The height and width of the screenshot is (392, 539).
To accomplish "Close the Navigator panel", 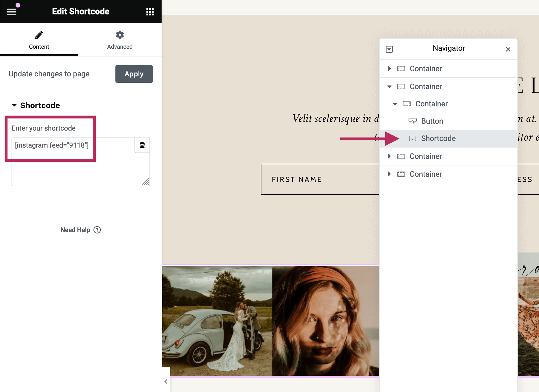I will [508, 49].
